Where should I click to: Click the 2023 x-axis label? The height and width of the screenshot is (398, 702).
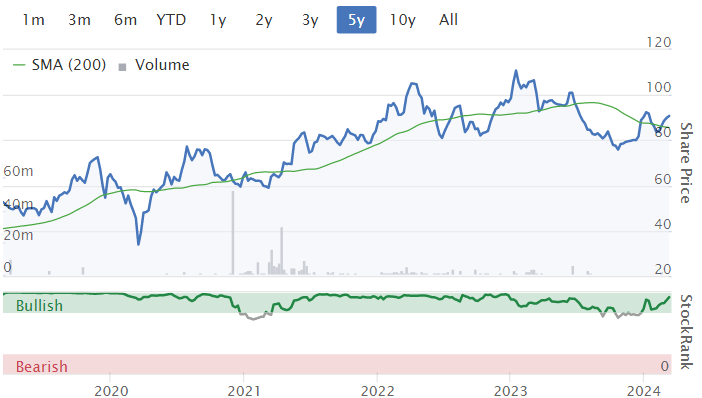(x=510, y=391)
